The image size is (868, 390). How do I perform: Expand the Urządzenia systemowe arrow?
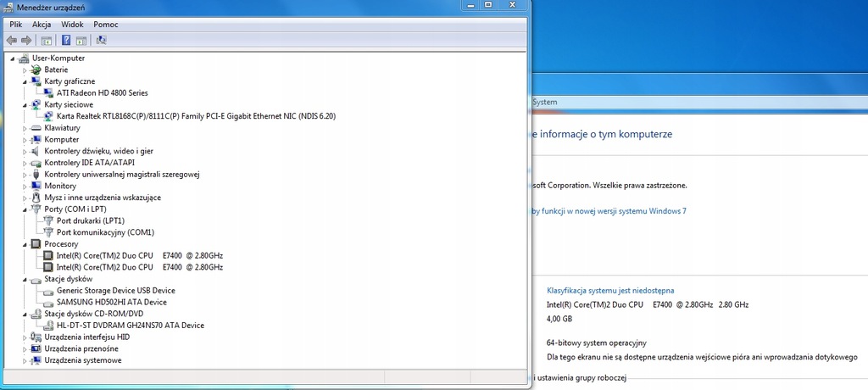pyautogui.click(x=25, y=361)
